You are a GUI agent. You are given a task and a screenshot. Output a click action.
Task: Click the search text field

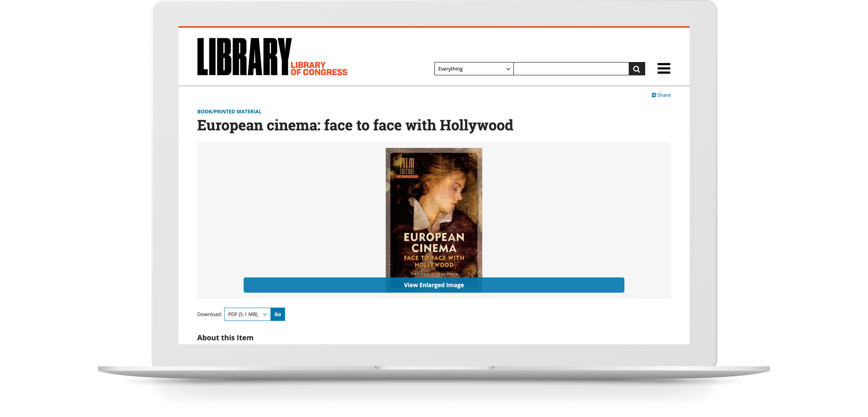tap(571, 69)
